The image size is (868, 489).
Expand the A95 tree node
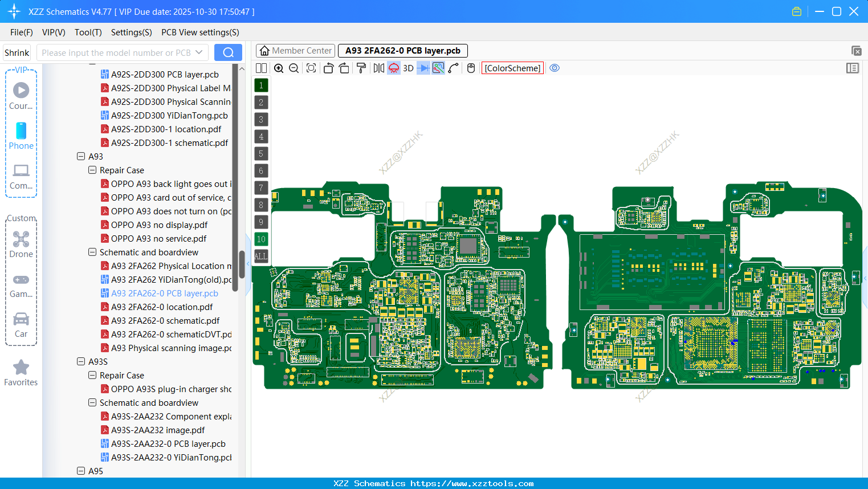pos(80,471)
